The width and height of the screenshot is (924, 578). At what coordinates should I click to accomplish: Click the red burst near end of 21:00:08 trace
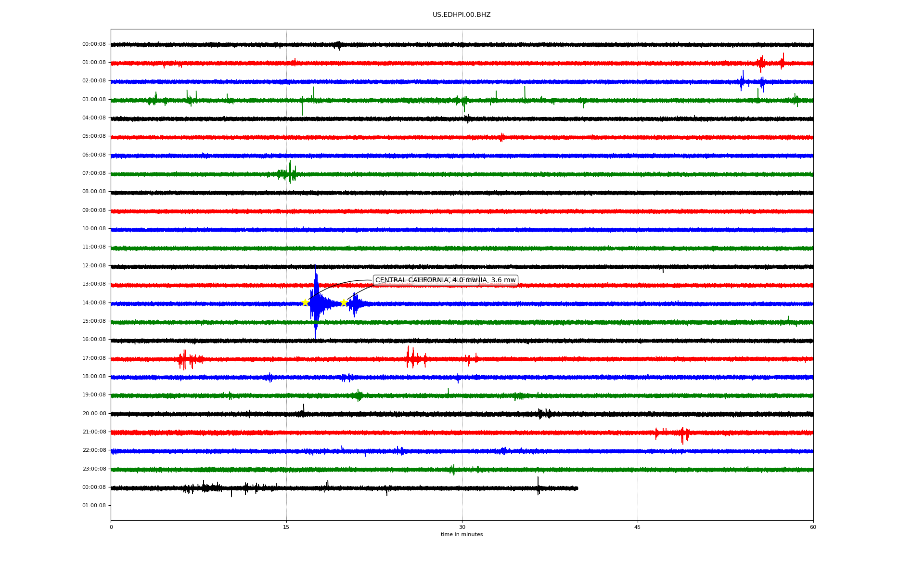(682, 433)
